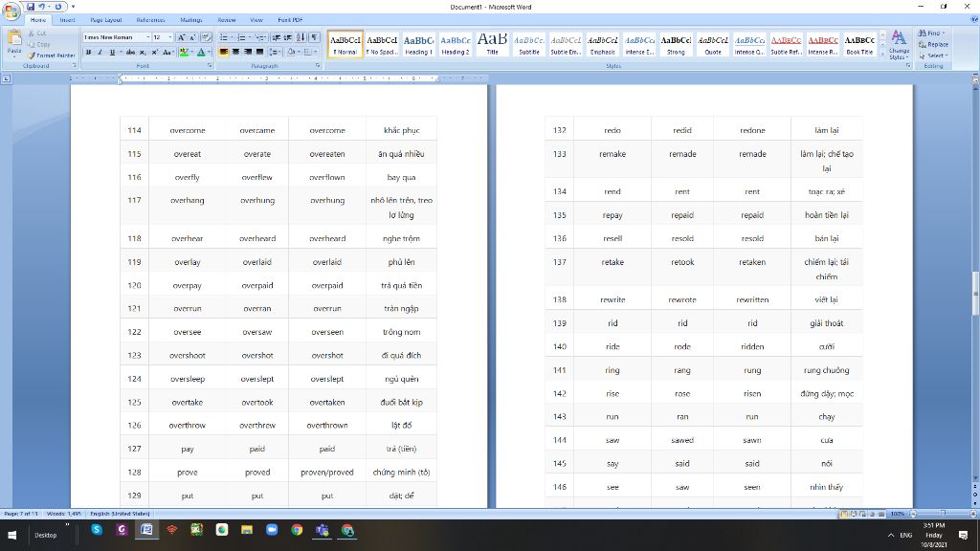
Task: Toggle Superscript formatting
Action: (x=154, y=53)
